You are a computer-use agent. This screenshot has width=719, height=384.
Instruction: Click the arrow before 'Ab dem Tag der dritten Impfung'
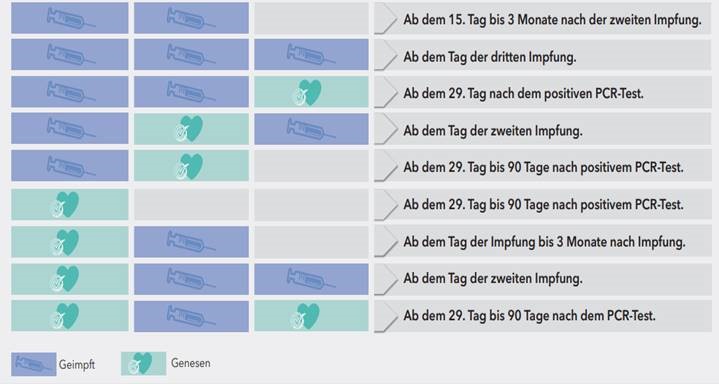(386, 56)
